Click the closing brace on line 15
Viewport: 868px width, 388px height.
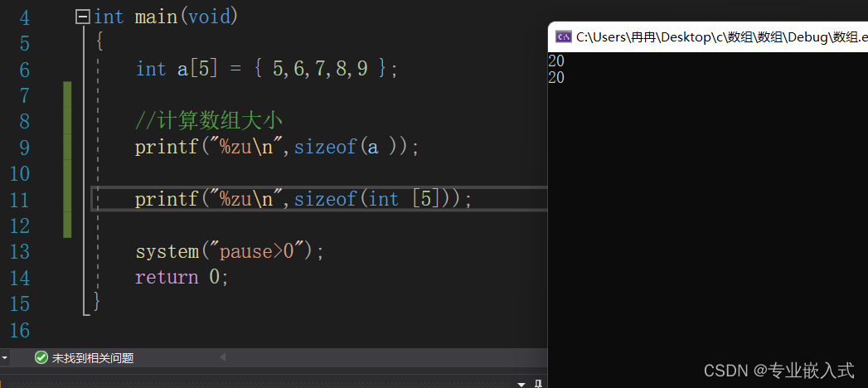tap(98, 303)
